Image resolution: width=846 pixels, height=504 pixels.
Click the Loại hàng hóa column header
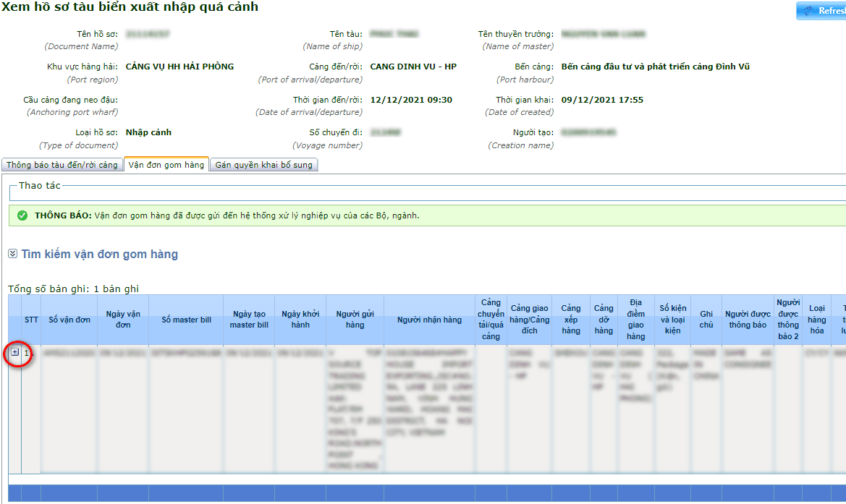click(816, 320)
